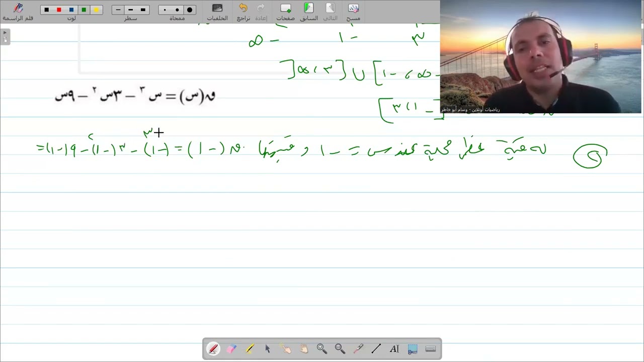Open the backgrounds (الخلفيات) chooser
644x362 pixels.
pos(217,12)
